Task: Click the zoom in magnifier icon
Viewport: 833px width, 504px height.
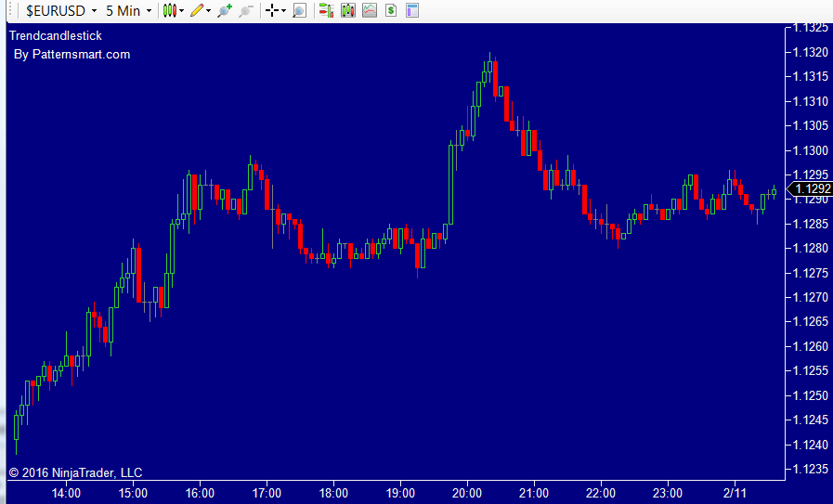Action: [x=225, y=10]
